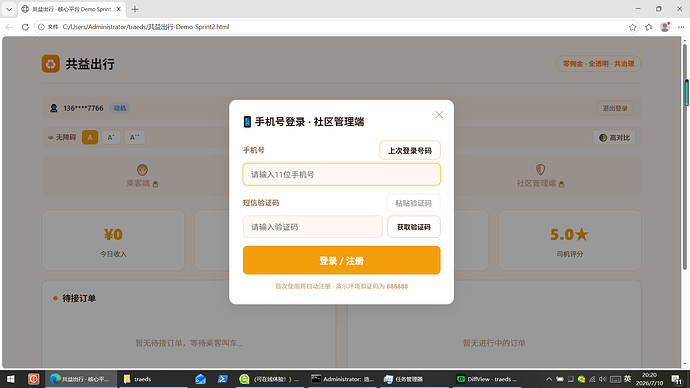Open the red taskbar app icon
The height and width of the screenshot is (388, 690).
point(33,379)
